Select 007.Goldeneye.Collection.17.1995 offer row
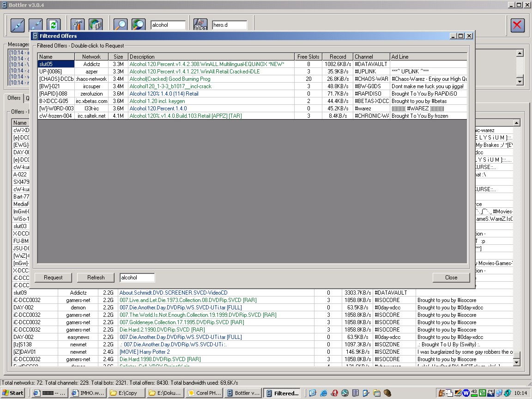 [x=262, y=322]
